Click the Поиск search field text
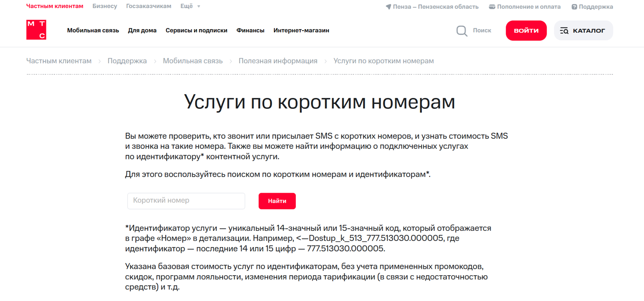 point(482,31)
